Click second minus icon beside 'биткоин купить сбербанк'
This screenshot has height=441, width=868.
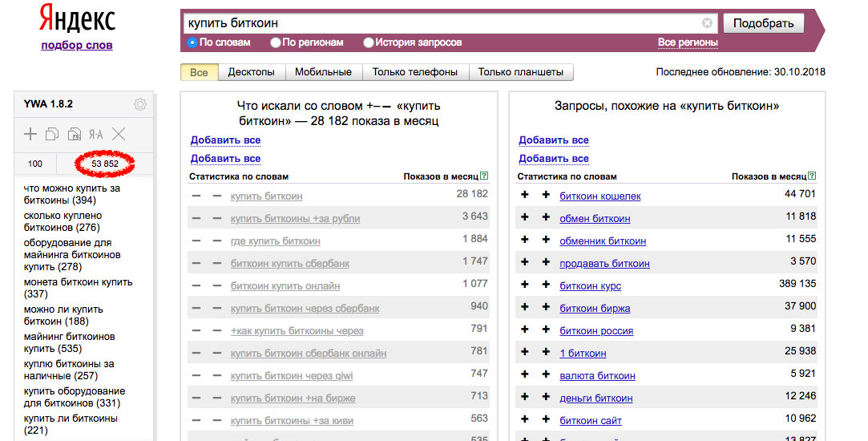click(217, 263)
